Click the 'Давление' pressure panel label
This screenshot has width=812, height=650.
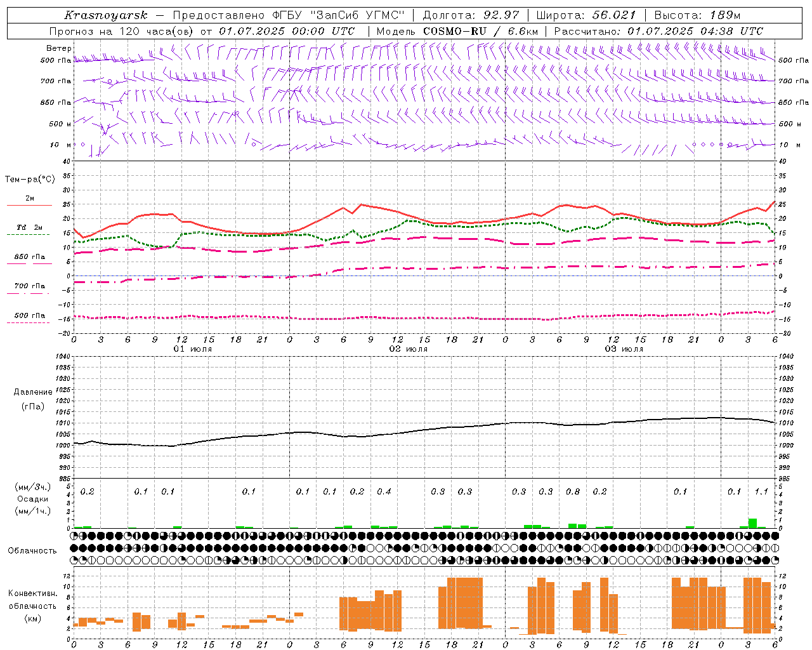click(x=33, y=392)
